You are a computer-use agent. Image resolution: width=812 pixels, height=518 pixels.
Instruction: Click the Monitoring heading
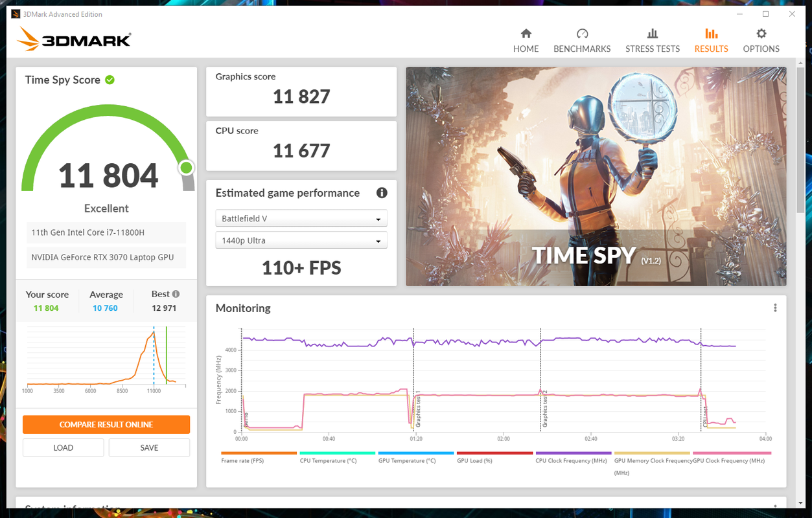point(243,308)
